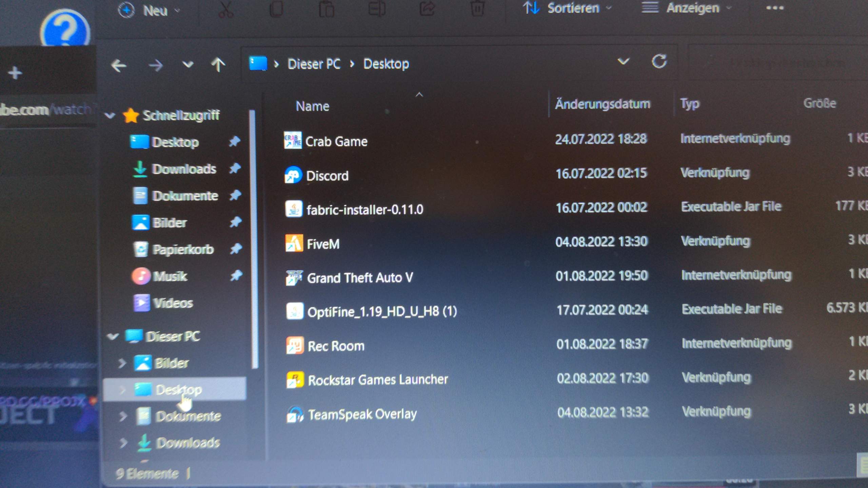Click the Copy icon in the toolbar
868x488 pixels.
[277, 9]
